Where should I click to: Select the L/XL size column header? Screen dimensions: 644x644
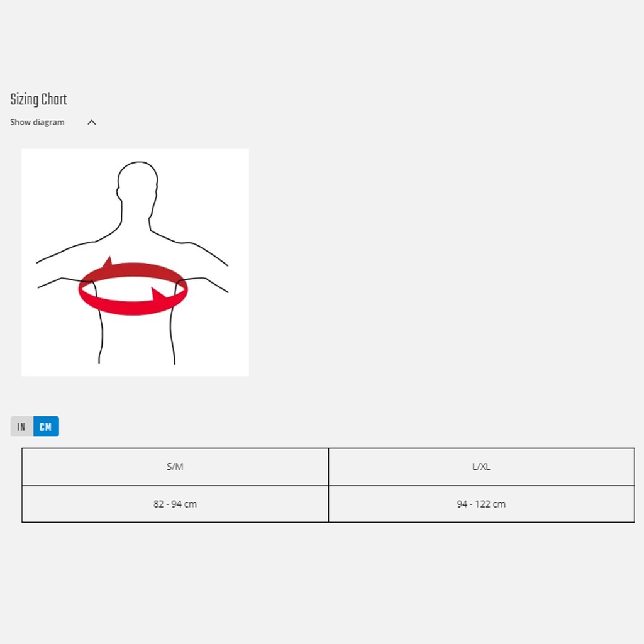[481, 467]
